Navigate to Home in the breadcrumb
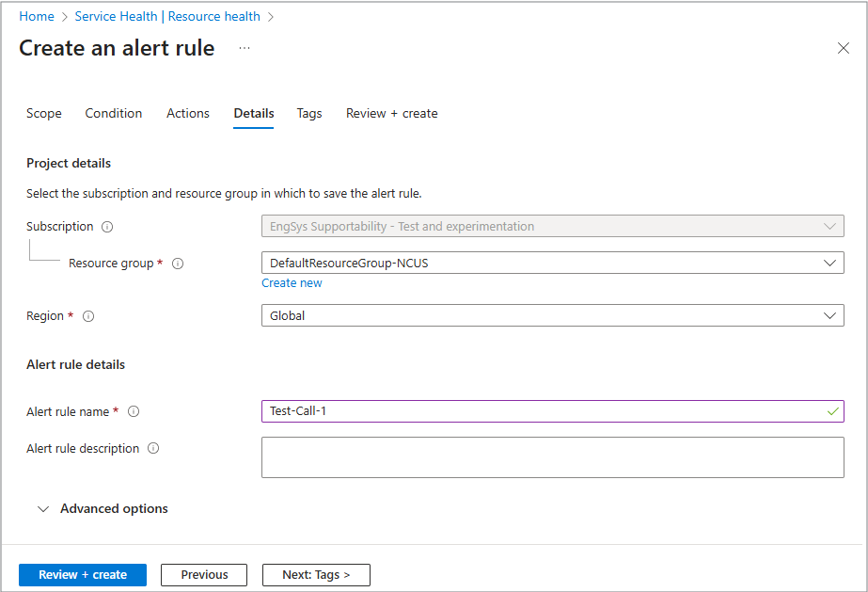Viewport: 868px width, 592px height. [37, 17]
